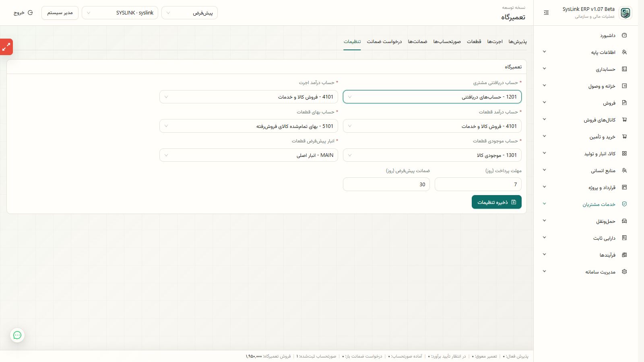Image resolution: width=644 pixels, height=362 pixels.
Task: Focus the ضمانت پیش‌فرض (روز) field
Action: click(386, 185)
